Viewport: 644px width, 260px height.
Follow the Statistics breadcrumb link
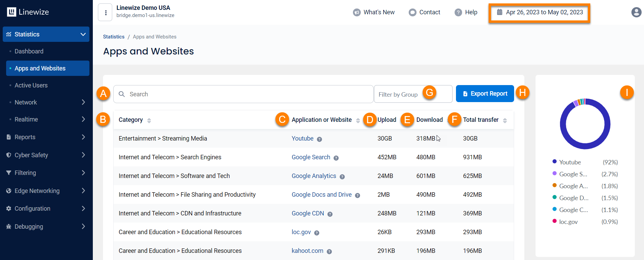coord(114,37)
